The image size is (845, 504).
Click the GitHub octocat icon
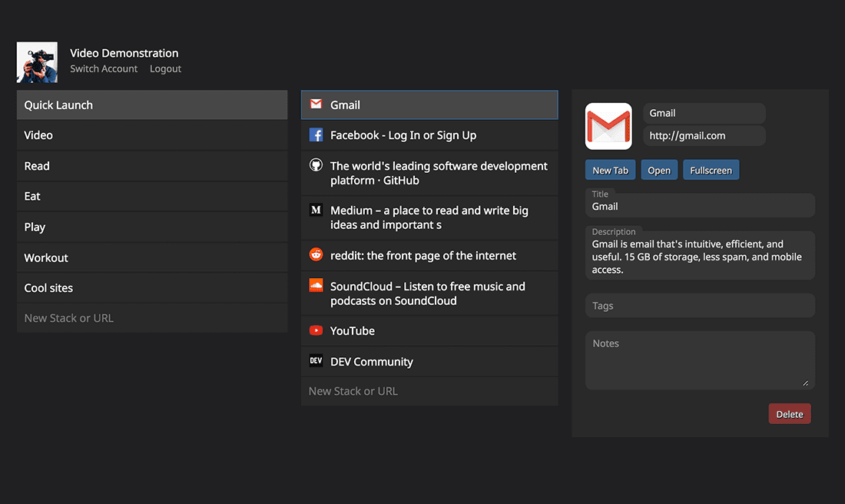pyautogui.click(x=316, y=166)
